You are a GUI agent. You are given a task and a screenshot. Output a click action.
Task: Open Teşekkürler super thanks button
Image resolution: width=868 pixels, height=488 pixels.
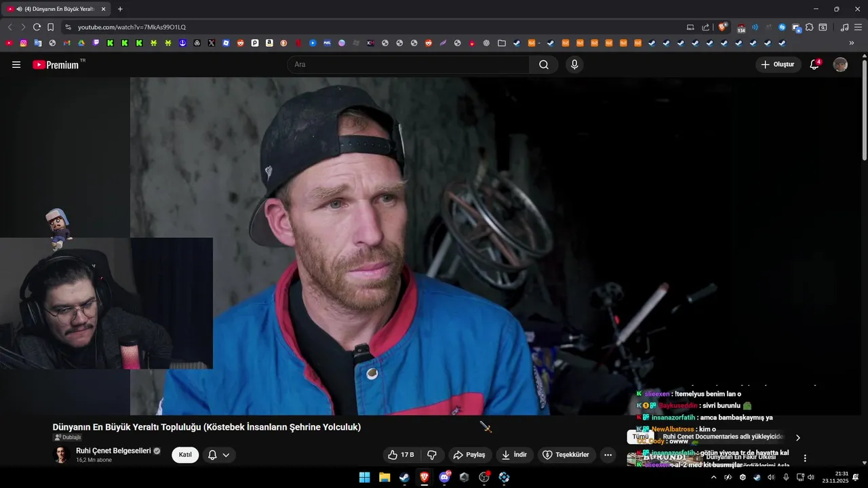click(x=566, y=455)
